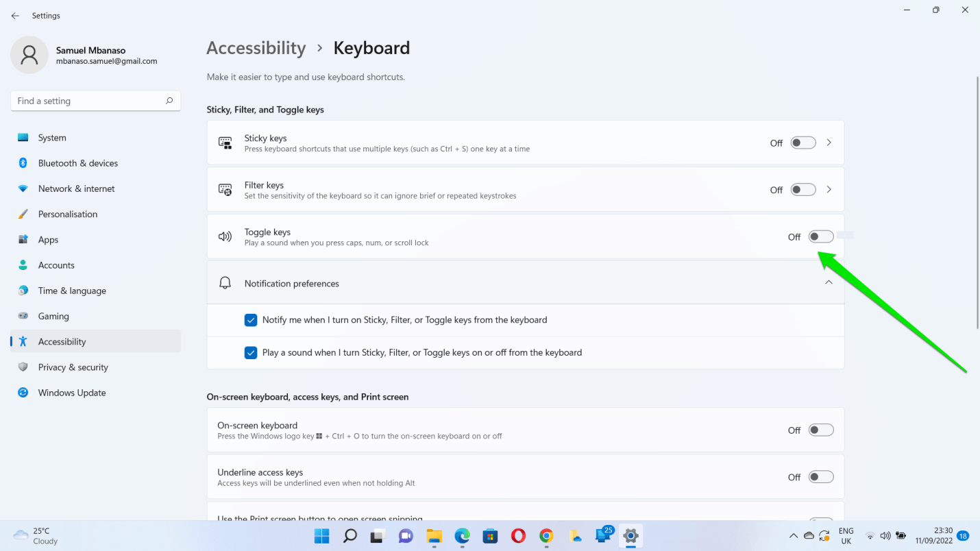Viewport: 980px width, 551px height.
Task: Click the Windows Start button
Action: (321, 535)
